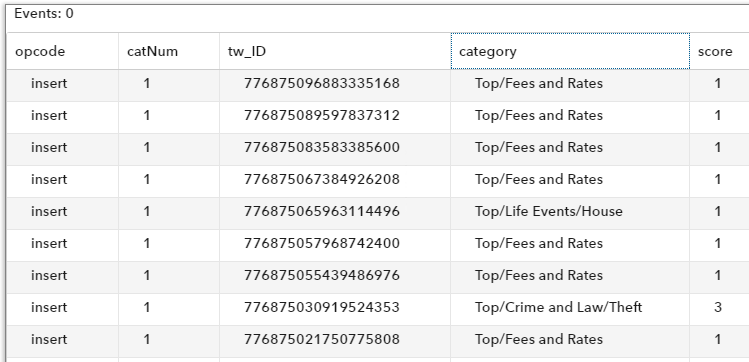The height and width of the screenshot is (362, 749).
Task: Select tweet ID 776875096883335168
Action: [321, 84]
